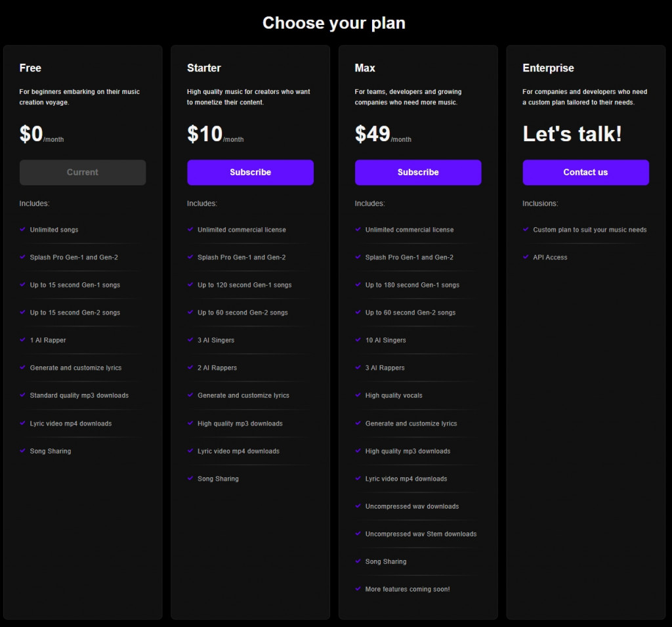This screenshot has height=627, width=672.
Task: Click checkmark icon beside Unlimited songs
Action: click(x=23, y=229)
